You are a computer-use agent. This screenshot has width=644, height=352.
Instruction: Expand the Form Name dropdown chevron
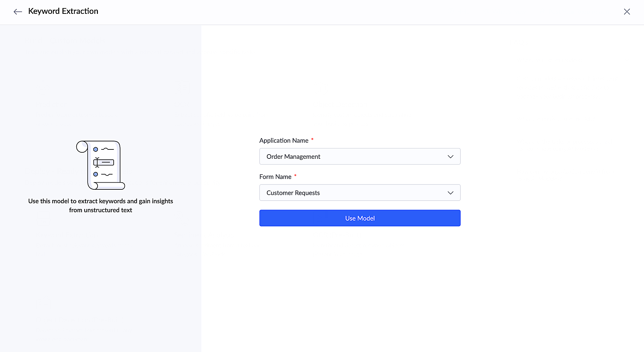[450, 193]
